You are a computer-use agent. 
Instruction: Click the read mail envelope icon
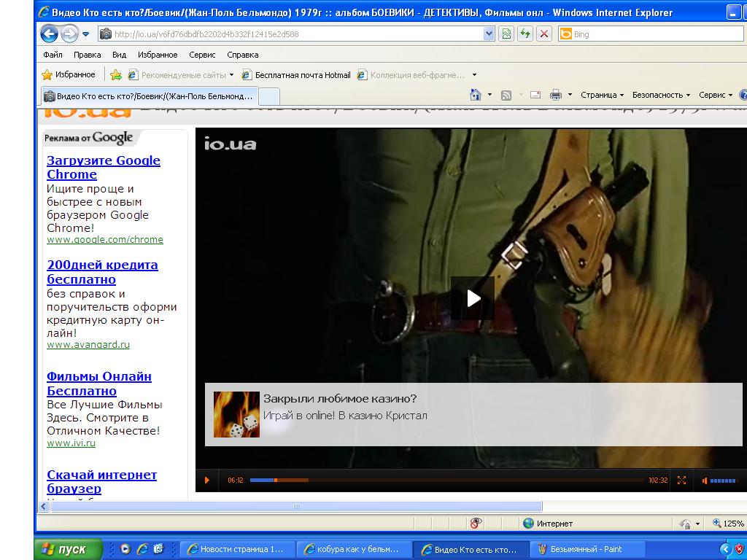535,96
